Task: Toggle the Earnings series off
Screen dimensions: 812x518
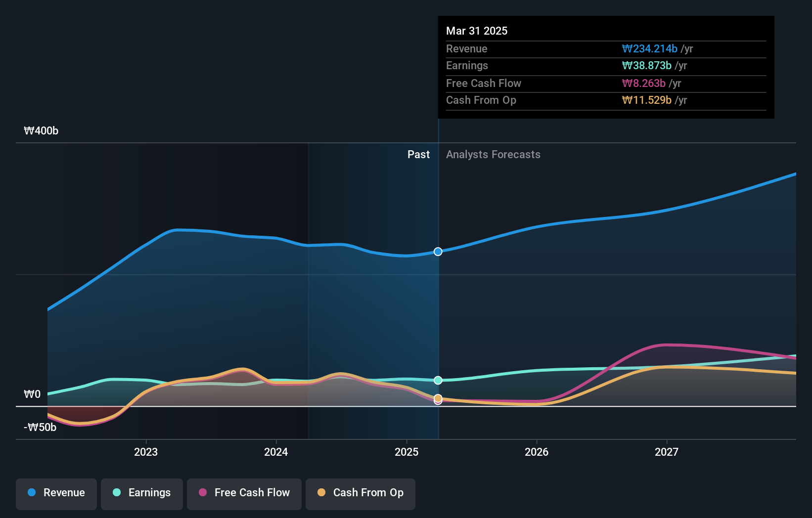Action: pyautogui.click(x=142, y=493)
